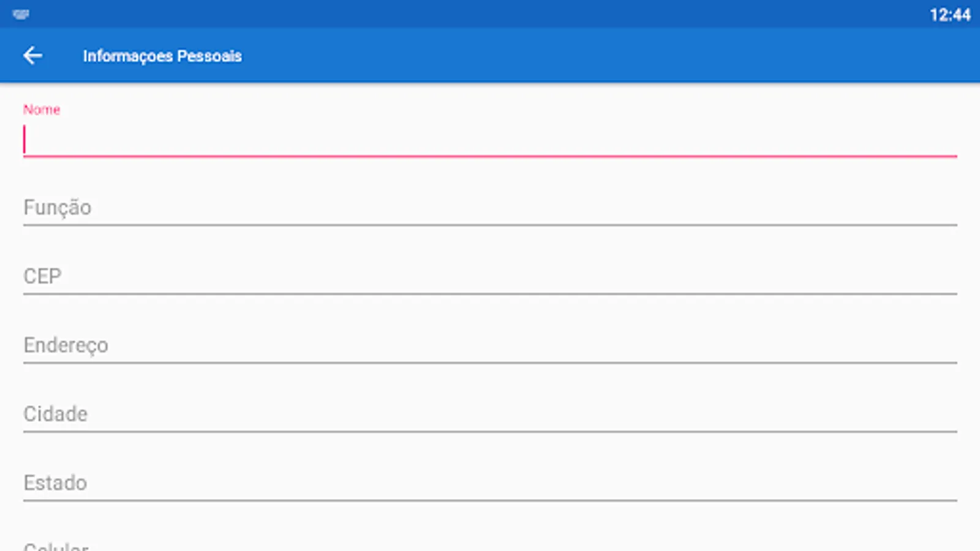Tap the keyboard indicator in status bar

point(21,14)
